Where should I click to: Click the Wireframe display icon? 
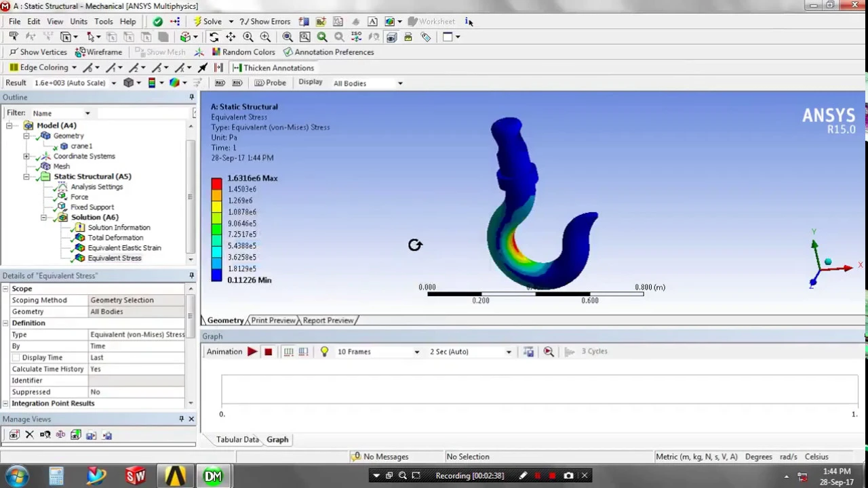point(80,52)
